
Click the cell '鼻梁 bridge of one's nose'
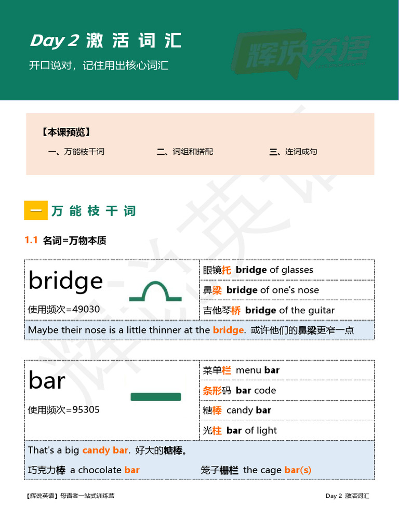(x=287, y=290)
